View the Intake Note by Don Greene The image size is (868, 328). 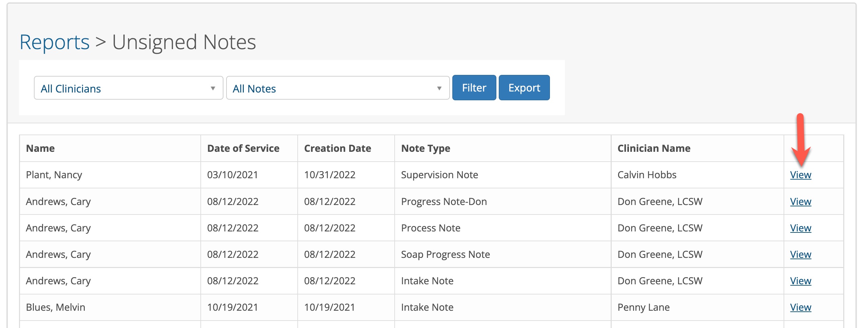(x=801, y=281)
